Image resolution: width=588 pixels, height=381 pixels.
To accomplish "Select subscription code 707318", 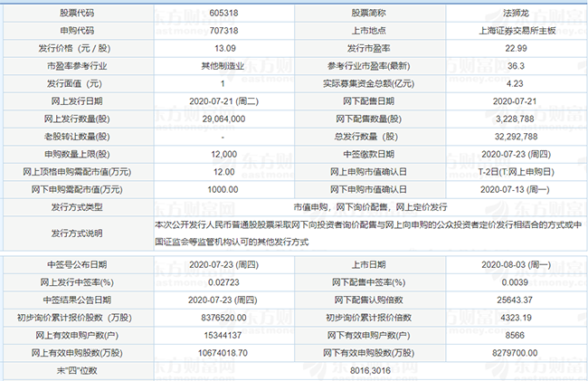I will tap(223, 31).
